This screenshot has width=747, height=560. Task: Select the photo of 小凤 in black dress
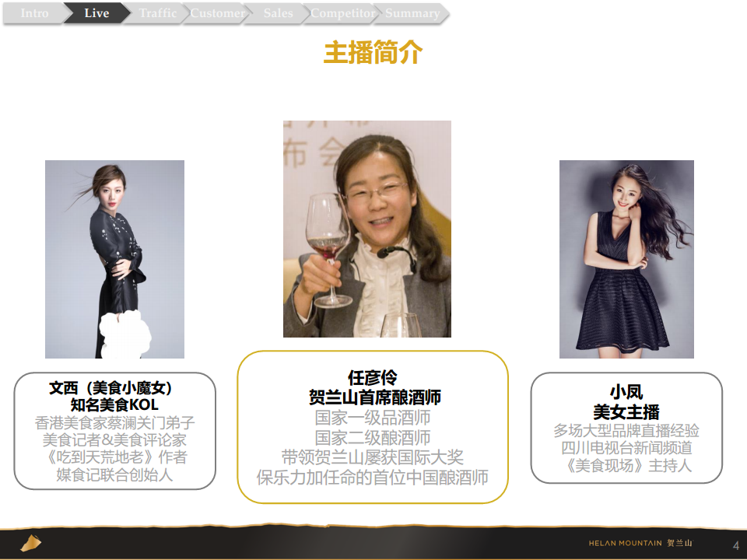(x=626, y=259)
